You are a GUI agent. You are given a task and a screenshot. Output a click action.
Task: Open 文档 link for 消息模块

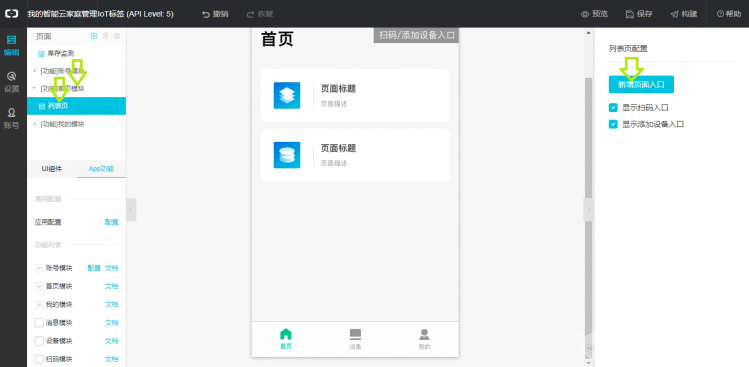pyautogui.click(x=112, y=323)
